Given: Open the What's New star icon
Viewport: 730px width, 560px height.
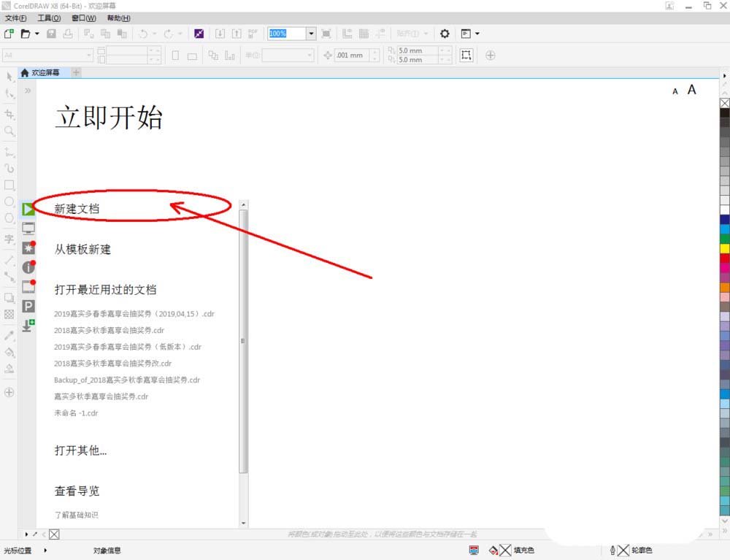Looking at the screenshot, I should point(28,248).
